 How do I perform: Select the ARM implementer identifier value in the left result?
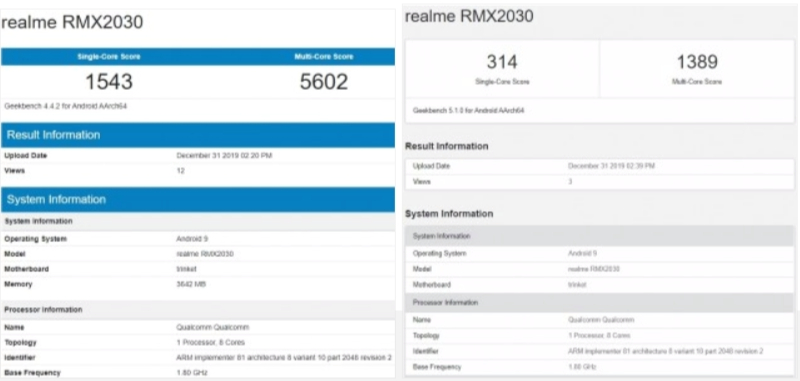[x=284, y=358]
